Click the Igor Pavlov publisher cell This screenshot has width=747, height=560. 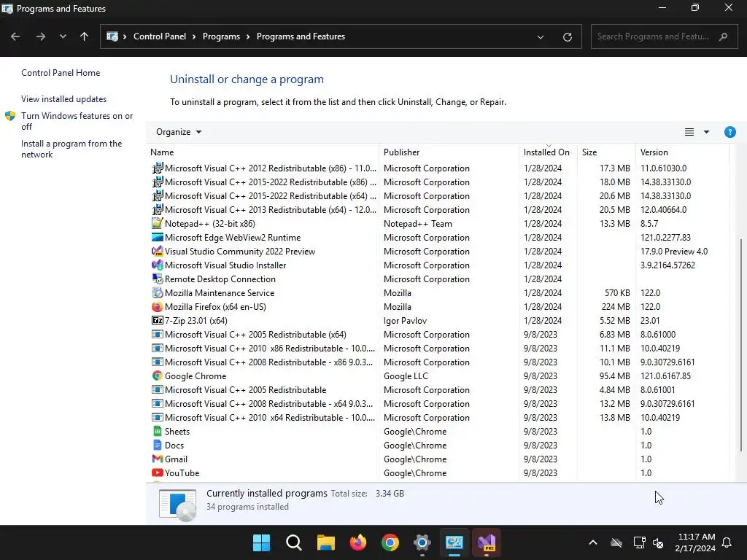tap(405, 321)
